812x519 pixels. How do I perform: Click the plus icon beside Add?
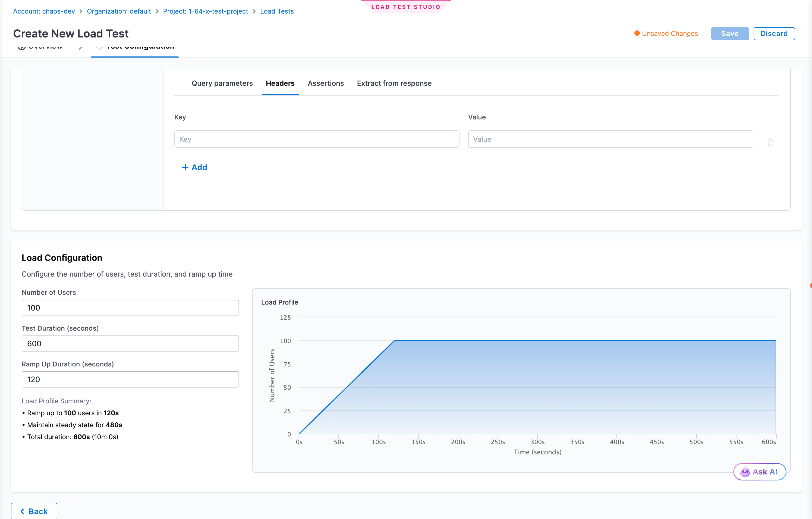(185, 167)
